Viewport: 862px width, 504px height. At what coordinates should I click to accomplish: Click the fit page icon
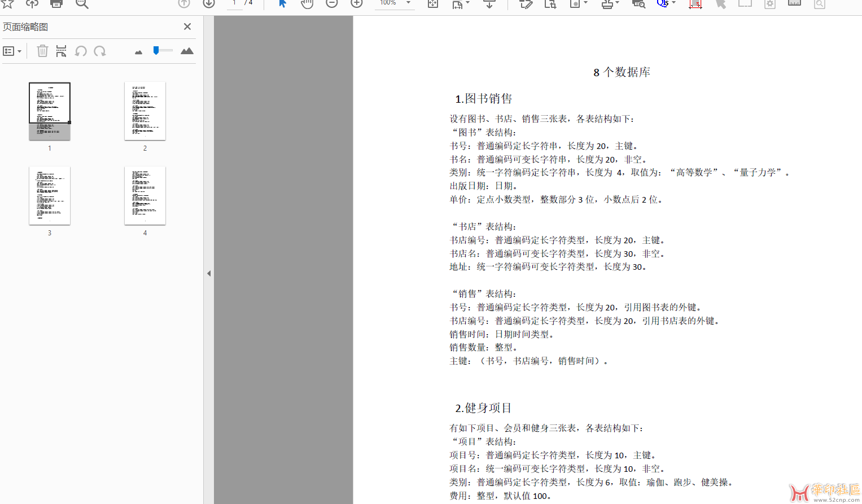(x=432, y=3)
